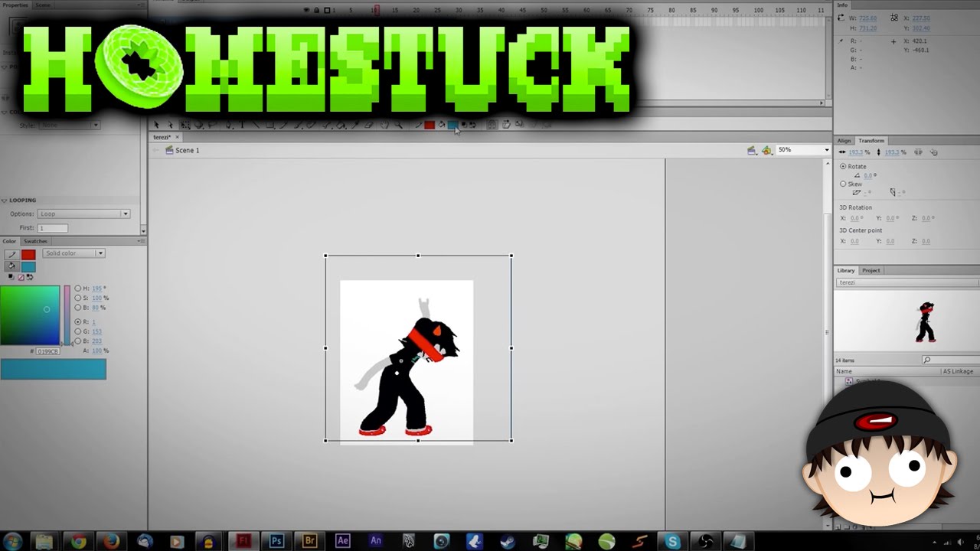Click the stroke pencil icon in Color panel
The image size is (980, 551).
coord(12,255)
